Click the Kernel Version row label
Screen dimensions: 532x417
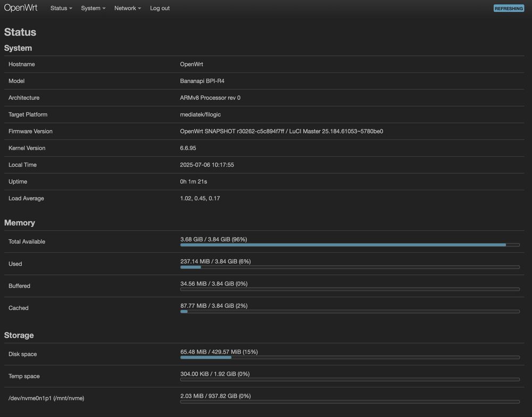[27, 148]
